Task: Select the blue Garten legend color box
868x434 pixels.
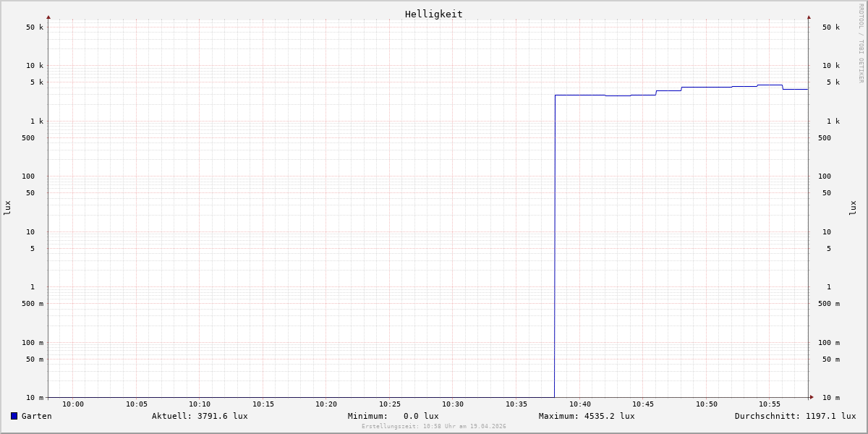Action: tap(14, 416)
